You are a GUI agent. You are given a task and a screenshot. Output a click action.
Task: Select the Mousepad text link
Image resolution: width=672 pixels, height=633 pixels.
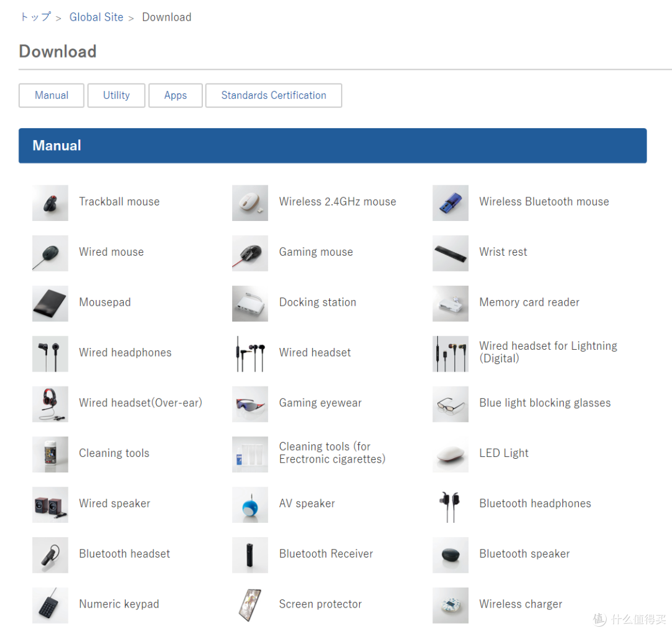tap(105, 302)
